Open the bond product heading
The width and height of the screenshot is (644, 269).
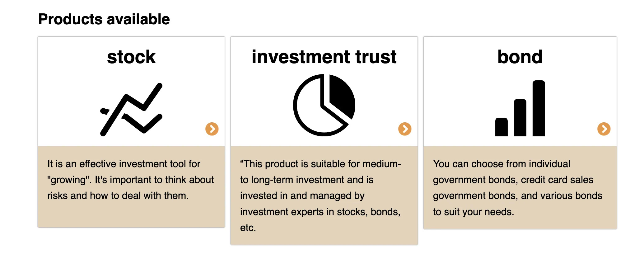pos(520,57)
